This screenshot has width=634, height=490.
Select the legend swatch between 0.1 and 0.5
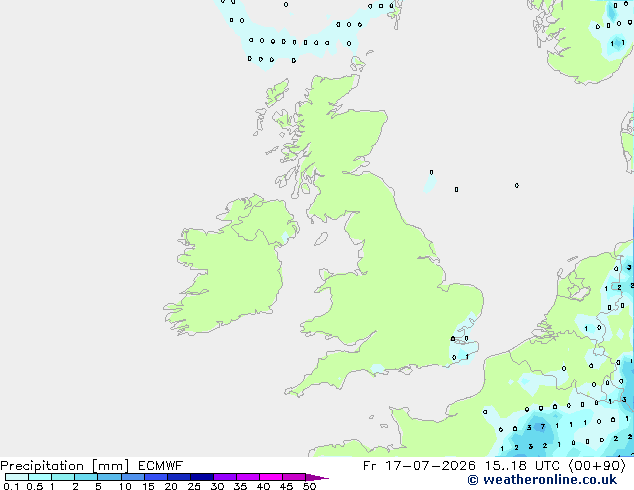coord(17,477)
